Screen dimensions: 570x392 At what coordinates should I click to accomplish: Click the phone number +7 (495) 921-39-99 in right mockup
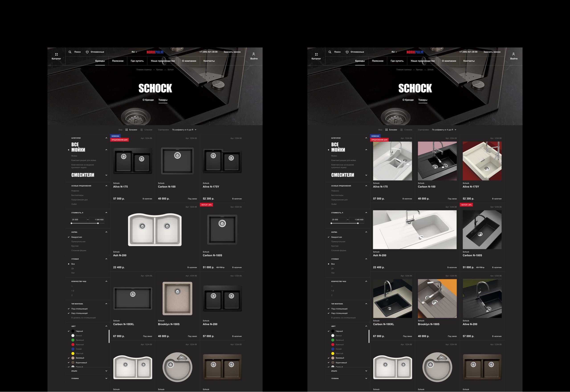pos(468,52)
